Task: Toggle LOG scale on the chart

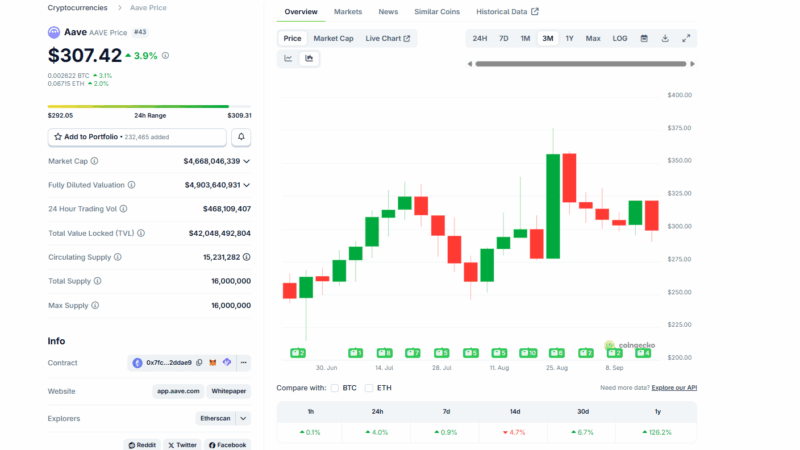Action: click(x=620, y=38)
